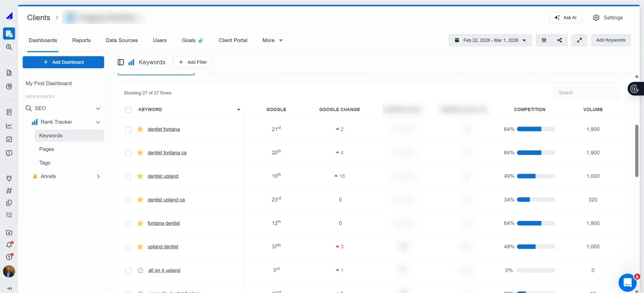The width and height of the screenshot is (644, 293).
Task: Click the fullscreen expand arrows icon
Action: pyautogui.click(x=579, y=40)
